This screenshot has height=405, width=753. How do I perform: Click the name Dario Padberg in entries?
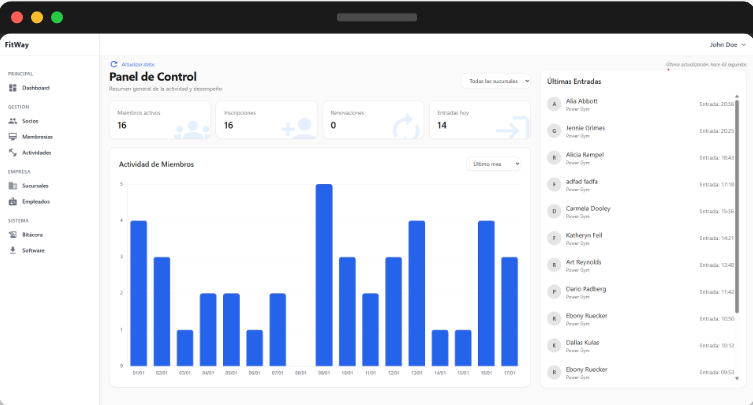point(586,290)
